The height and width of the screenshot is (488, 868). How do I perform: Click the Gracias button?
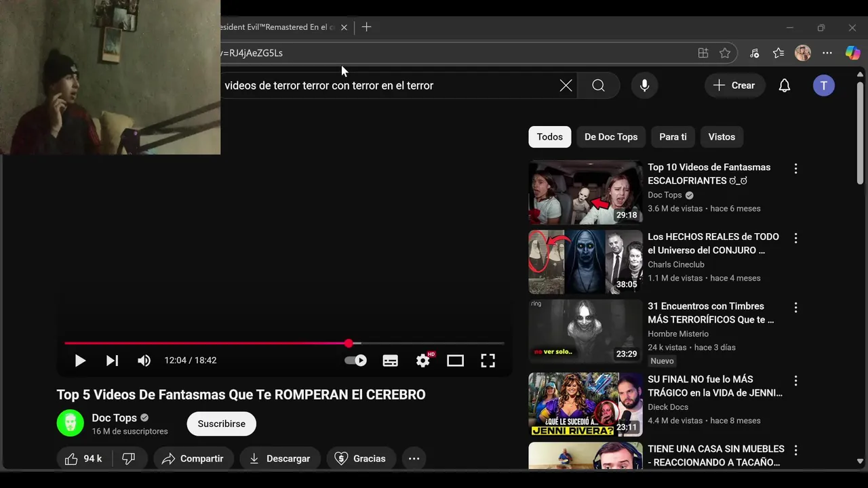pyautogui.click(x=361, y=459)
